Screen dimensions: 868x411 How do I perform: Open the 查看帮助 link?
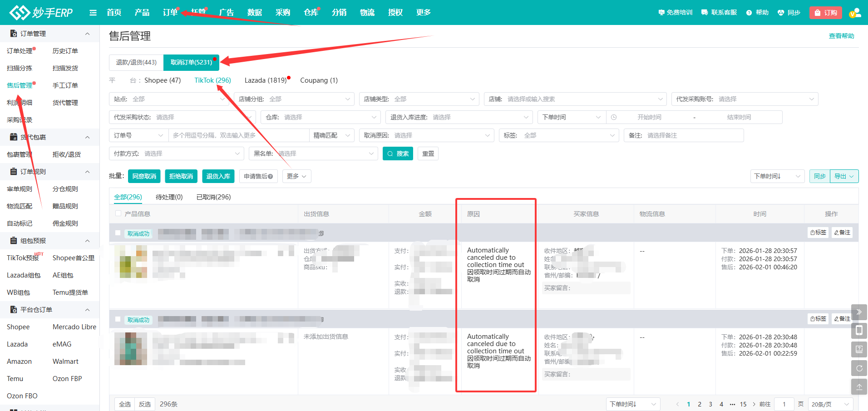(842, 36)
